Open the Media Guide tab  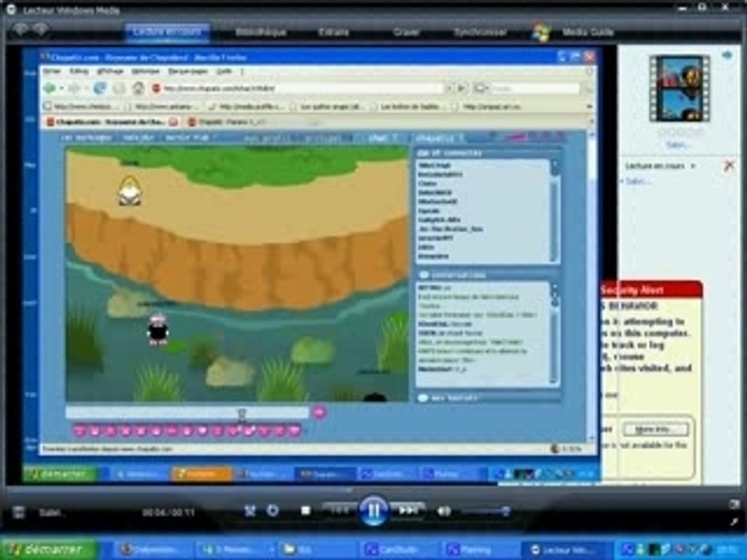587,32
